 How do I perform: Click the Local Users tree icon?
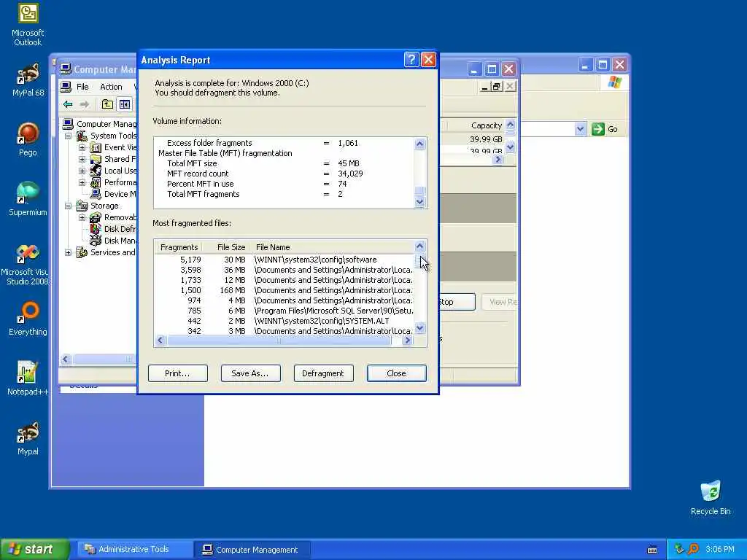pyautogui.click(x=96, y=171)
